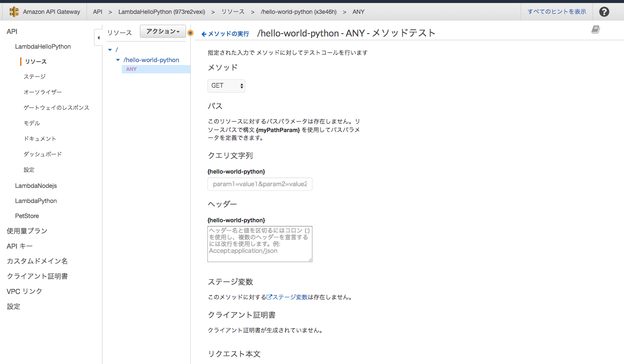Screen dimensions: 624x364
Task: Click ANY in the breadcrumb
Action: tap(358, 12)
